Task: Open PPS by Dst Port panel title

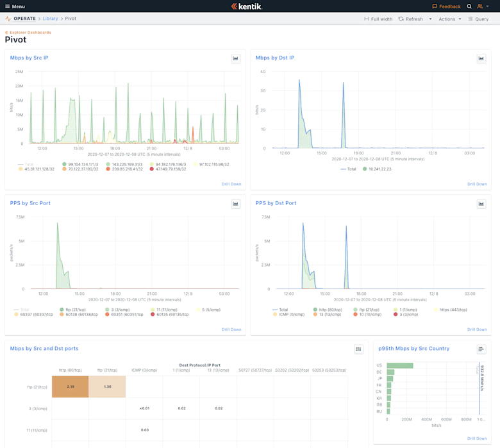Action: [x=276, y=203]
